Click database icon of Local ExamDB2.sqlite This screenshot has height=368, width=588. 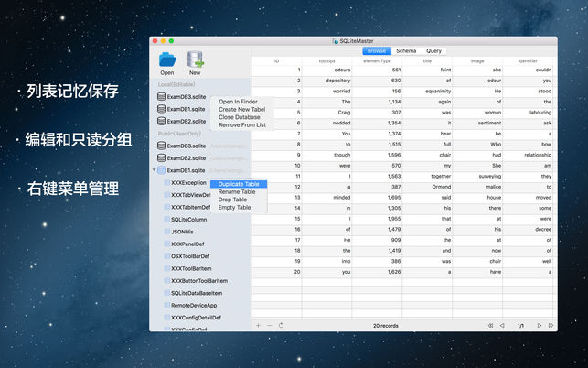[161, 121]
